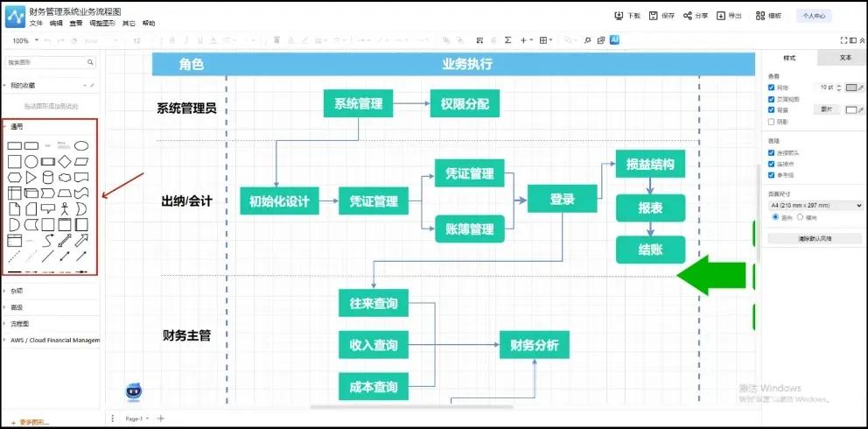Open the 100% zoom dropdown
The width and height of the screenshot is (868, 429).
pyautogui.click(x=25, y=40)
